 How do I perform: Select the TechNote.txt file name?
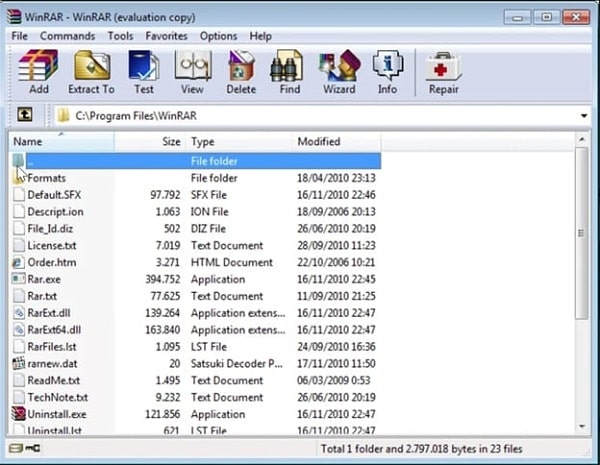point(58,397)
